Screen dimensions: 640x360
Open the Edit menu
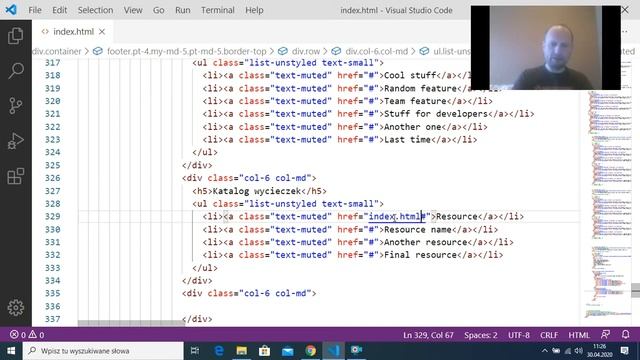[60, 10]
